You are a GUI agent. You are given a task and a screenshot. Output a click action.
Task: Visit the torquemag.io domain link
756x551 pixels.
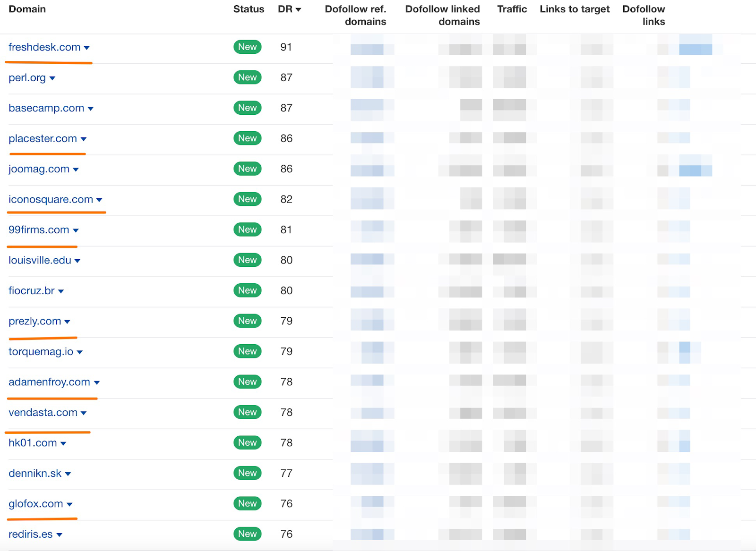(x=41, y=352)
